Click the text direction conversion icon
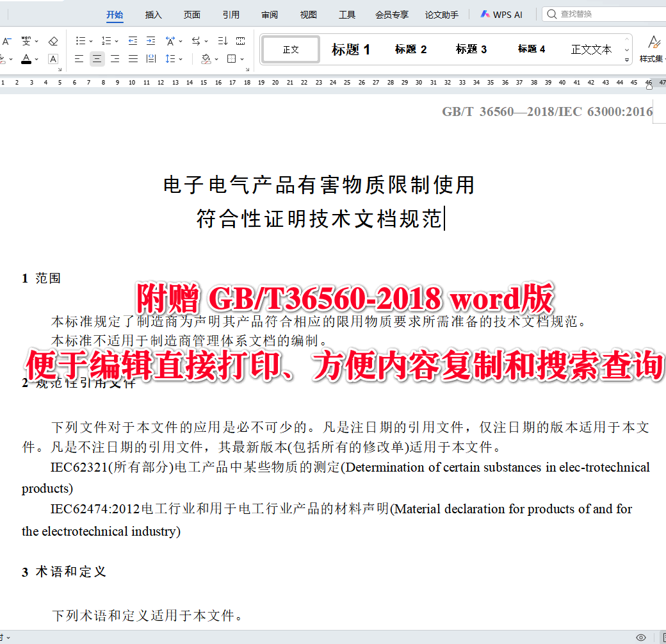 196,41
